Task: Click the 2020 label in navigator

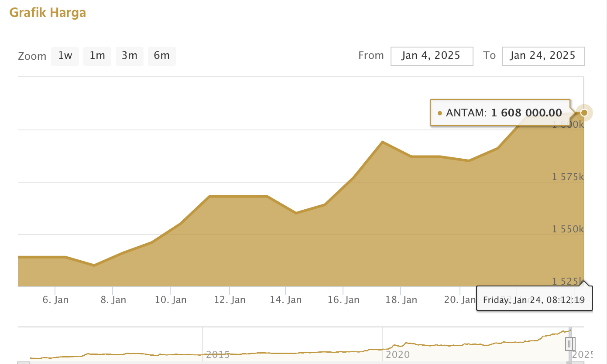Action: pos(398,354)
